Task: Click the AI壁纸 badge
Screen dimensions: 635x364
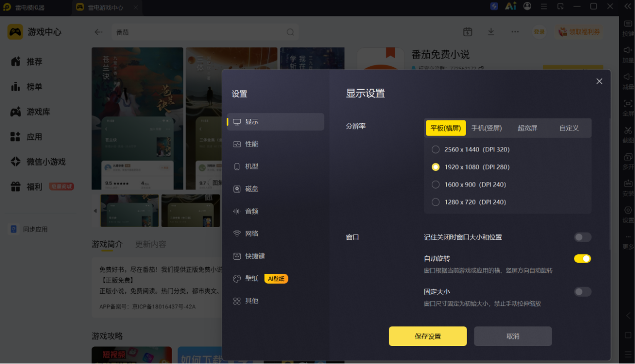Action: (276, 279)
